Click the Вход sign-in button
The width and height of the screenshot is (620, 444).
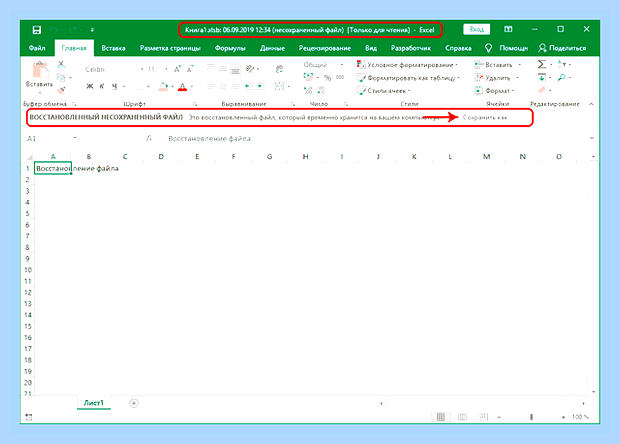click(x=476, y=30)
